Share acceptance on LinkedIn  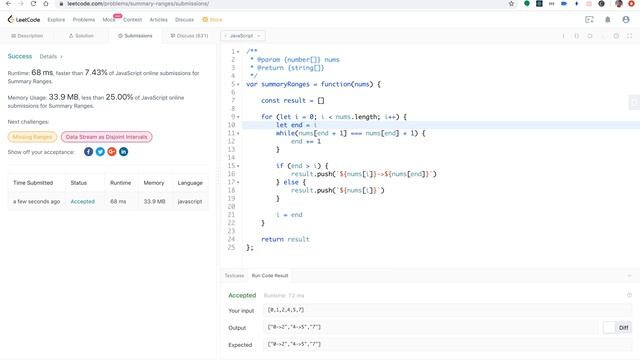pyautogui.click(x=123, y=152)
